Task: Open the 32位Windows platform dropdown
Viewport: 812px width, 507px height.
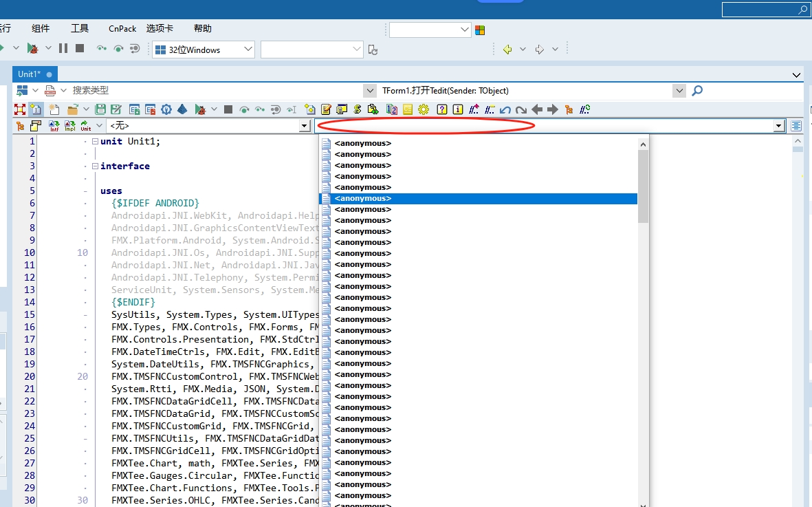Action: 248,50
